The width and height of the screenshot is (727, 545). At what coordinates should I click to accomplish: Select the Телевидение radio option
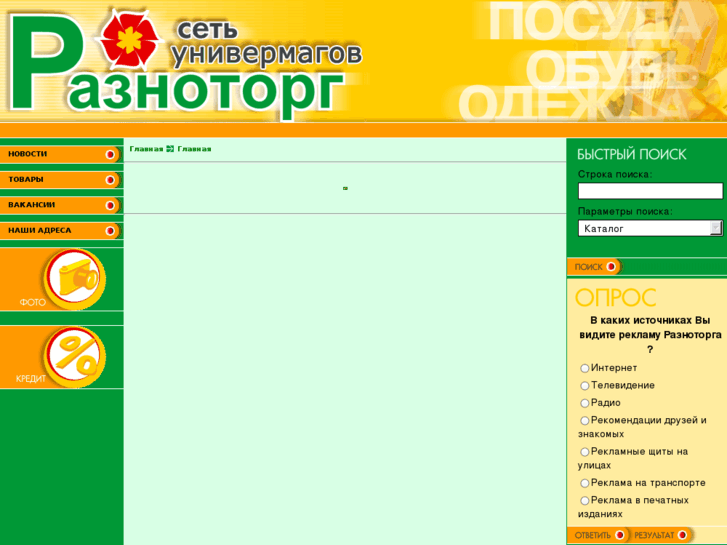pyautogui.click(x=585, y=386)
